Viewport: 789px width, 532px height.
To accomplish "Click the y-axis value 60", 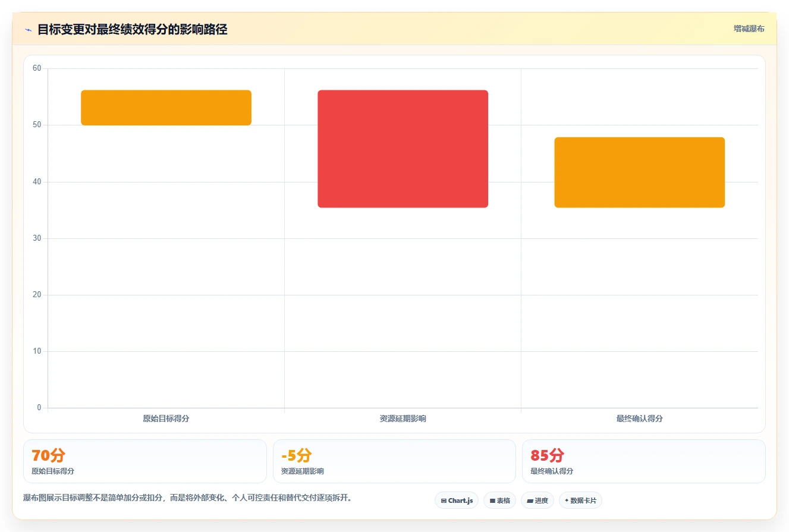I will point(37,68).
